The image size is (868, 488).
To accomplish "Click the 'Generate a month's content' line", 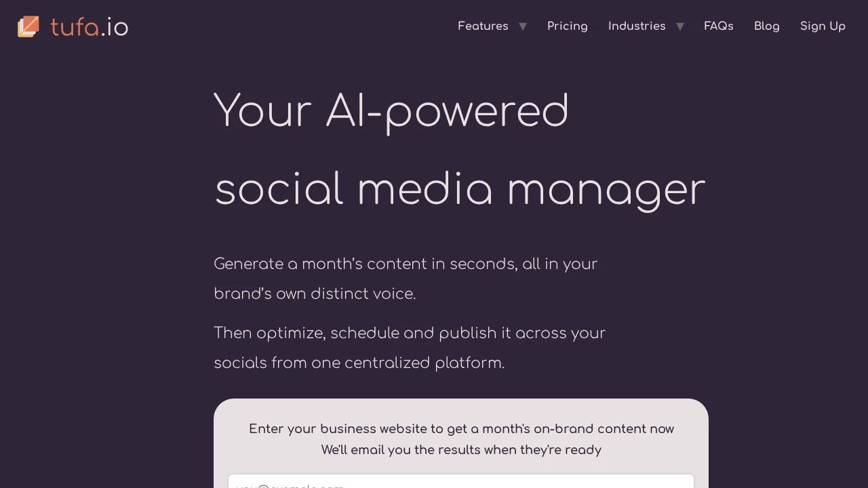I will click(406, 264).
